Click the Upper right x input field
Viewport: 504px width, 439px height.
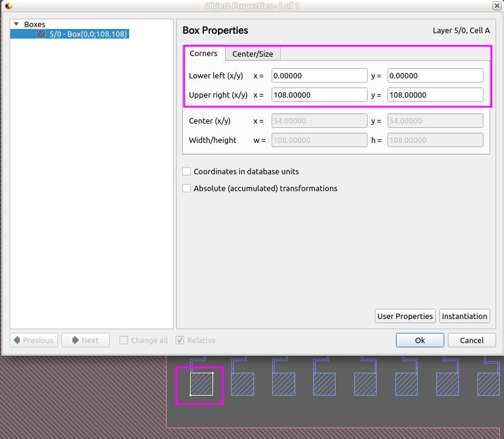[x=319, y=95]
